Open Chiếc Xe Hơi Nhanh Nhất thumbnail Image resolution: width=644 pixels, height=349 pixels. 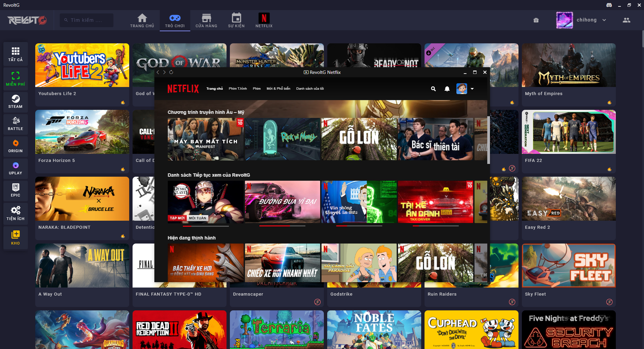tap(283, 263)
